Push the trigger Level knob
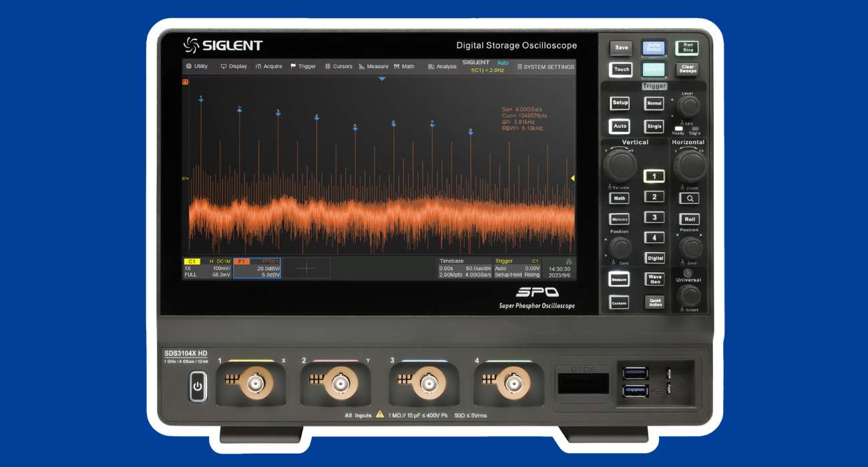The height and width of the screenshot is (467, 868). 688,107
